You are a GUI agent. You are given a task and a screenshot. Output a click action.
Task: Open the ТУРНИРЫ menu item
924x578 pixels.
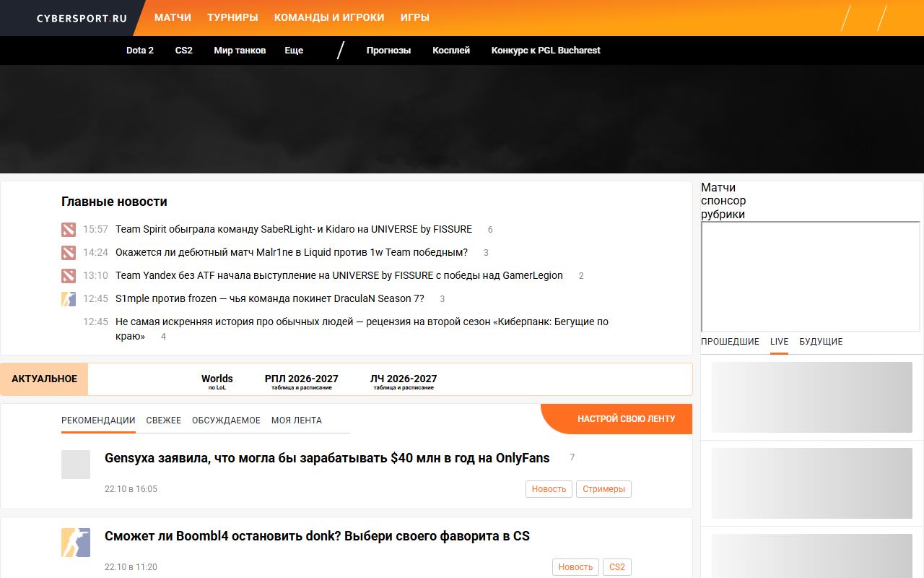click(x=232, y=17)
